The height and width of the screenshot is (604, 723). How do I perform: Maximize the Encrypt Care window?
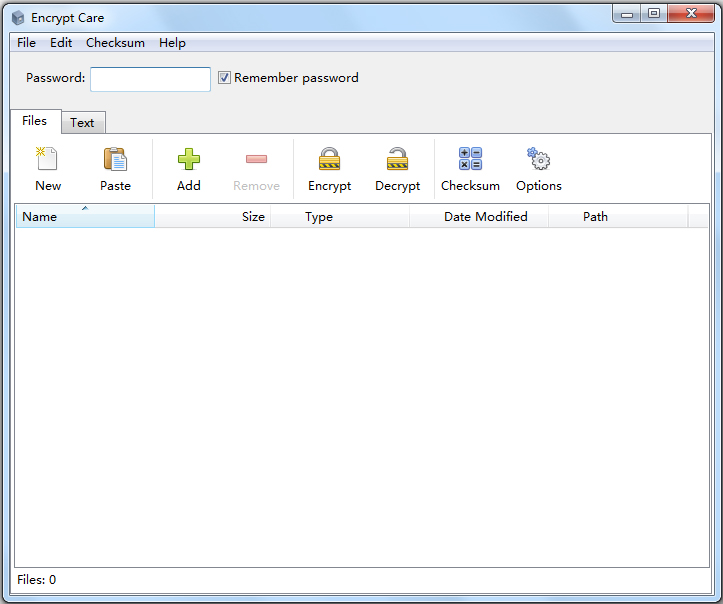click(x=654, y=14)
